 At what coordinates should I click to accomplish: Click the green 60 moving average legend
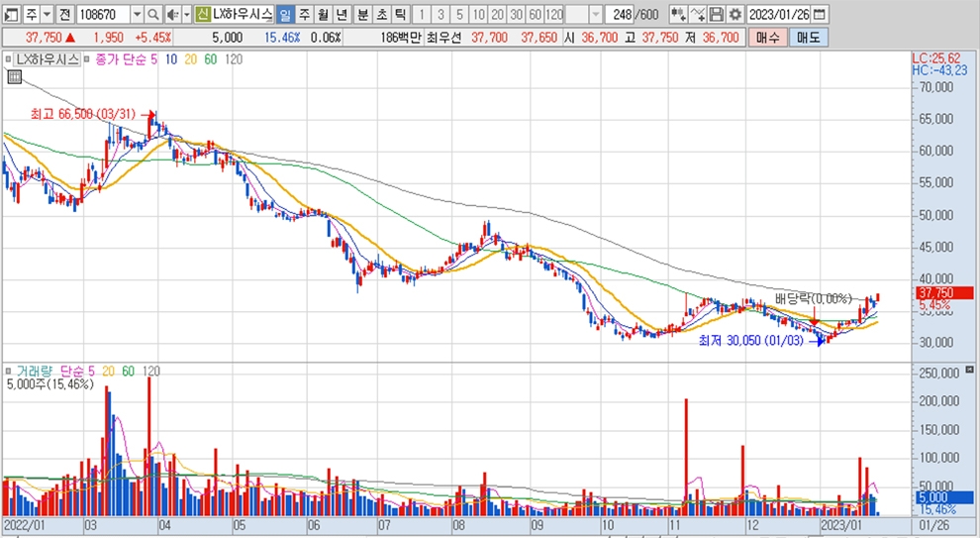click(x=211, y=59)
